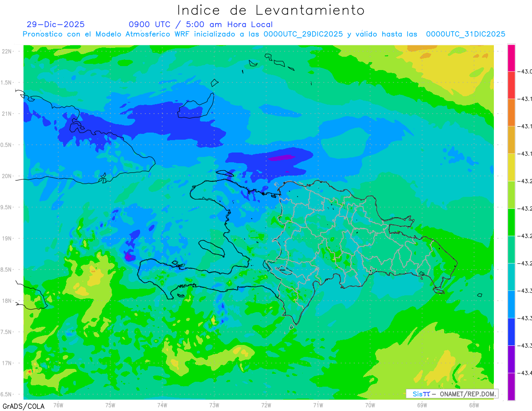532x411 pixels.
Task: Click the '6.5N' latitude axis label
Action: 7,394
